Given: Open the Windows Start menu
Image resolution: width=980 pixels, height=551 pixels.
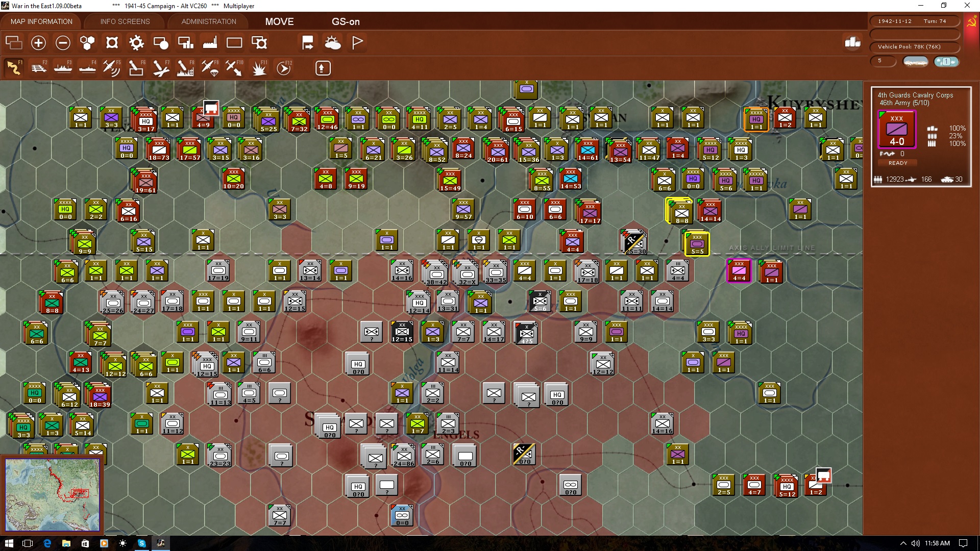Looking at the screenshot, I should [x=9, y=543].
